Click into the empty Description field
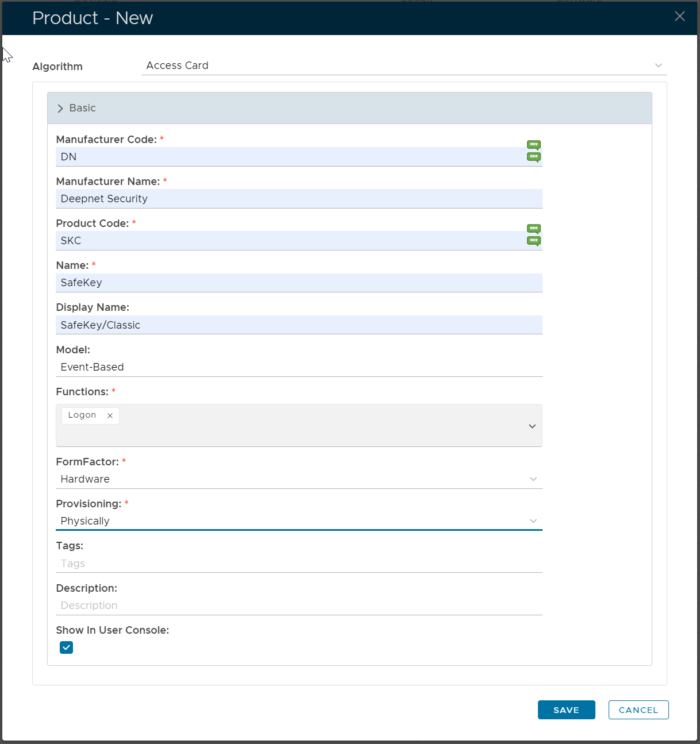 (x=299, y=606)
